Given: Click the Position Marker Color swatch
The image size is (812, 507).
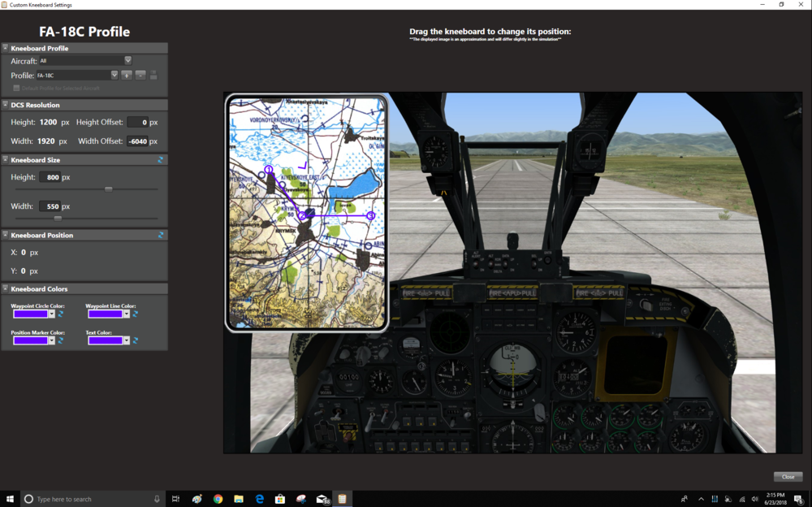Looking at the screenshot, I should pyautogui.click(x=31, y=340).
